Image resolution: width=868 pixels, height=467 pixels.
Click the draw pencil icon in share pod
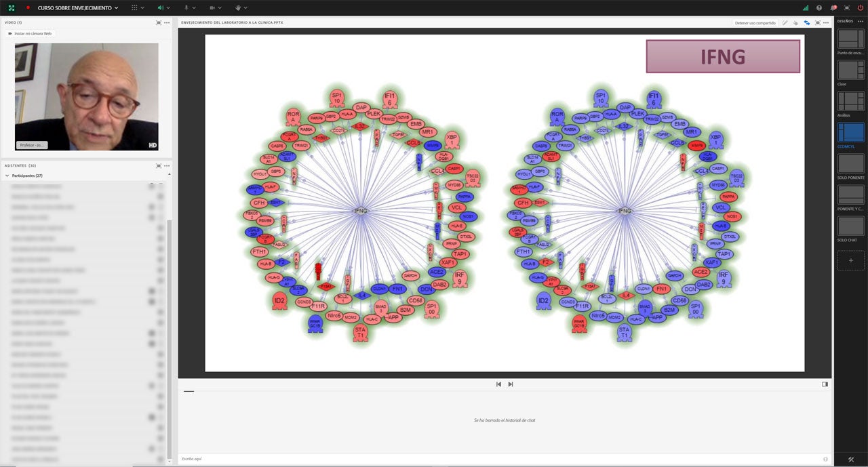pos(785,22)
